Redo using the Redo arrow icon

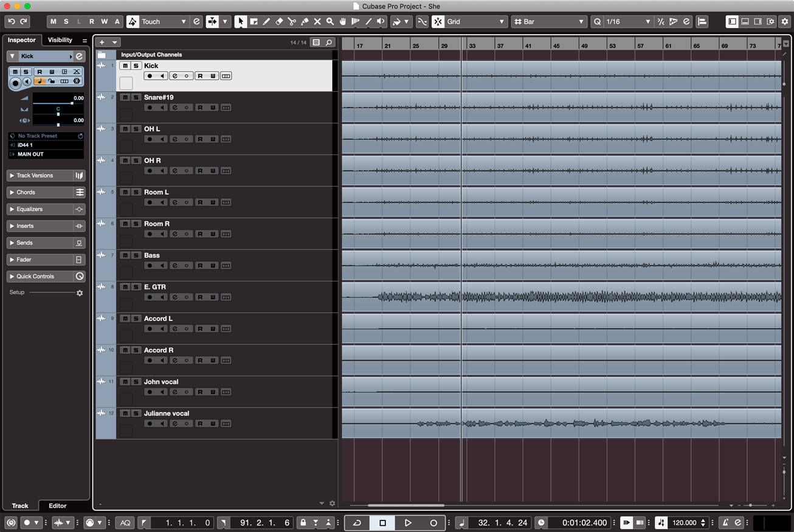[x=24, y=21]
